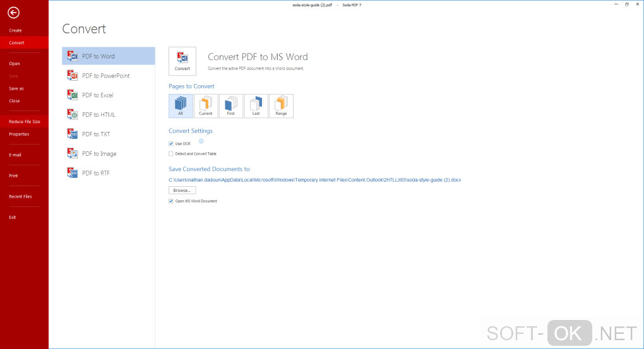Select Print in the sidebar
Image resolution: width=644 pixels, height=349 pixels.
pyautogui.click(x=13, y=175)
